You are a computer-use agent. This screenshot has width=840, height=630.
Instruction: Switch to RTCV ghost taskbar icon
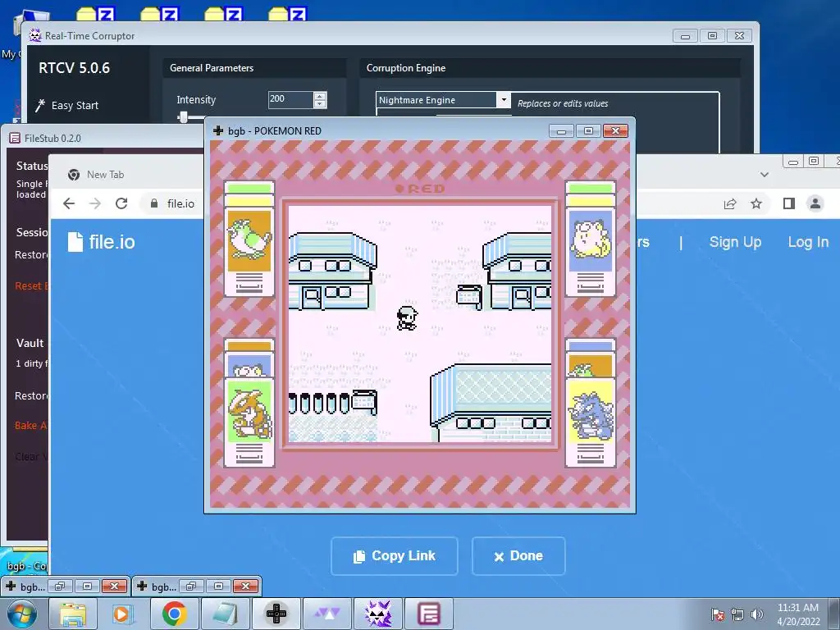coord(377,614)
